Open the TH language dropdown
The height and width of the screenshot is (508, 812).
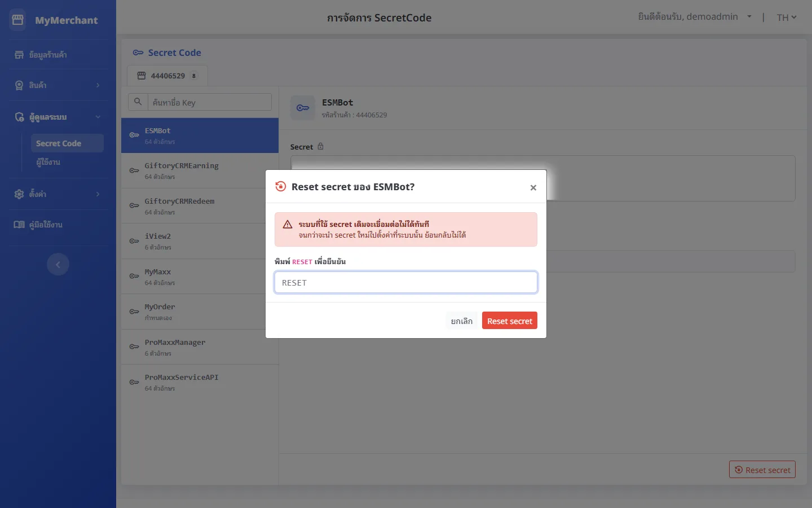[x=787, y=17]
